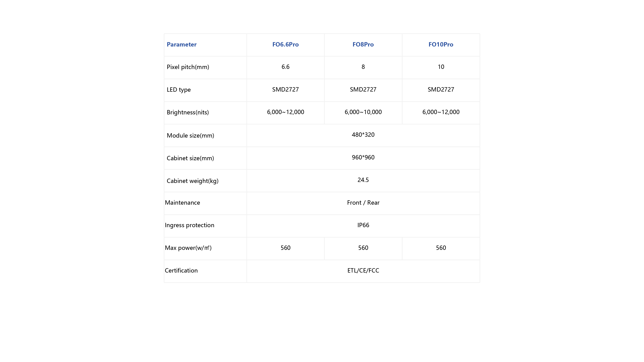644x362 pixels.
Task: Click the Max power(w/㎡) row label
Action: 188,248
